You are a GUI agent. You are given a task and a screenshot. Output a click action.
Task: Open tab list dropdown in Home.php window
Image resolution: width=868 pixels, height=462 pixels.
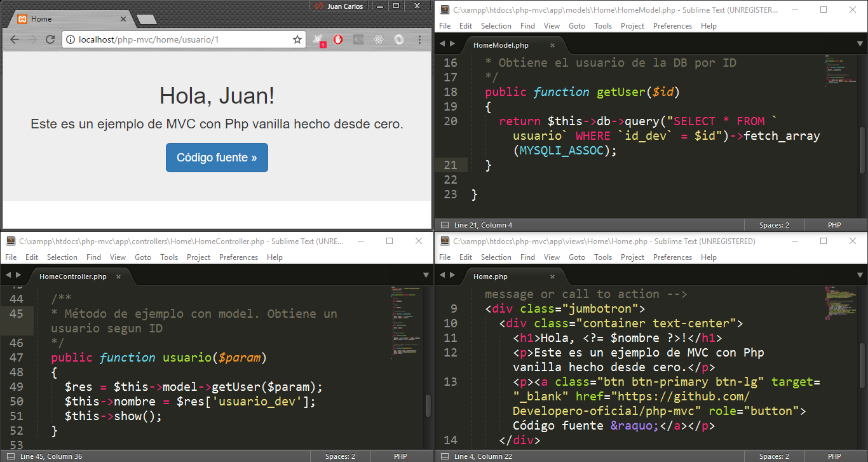860,275
